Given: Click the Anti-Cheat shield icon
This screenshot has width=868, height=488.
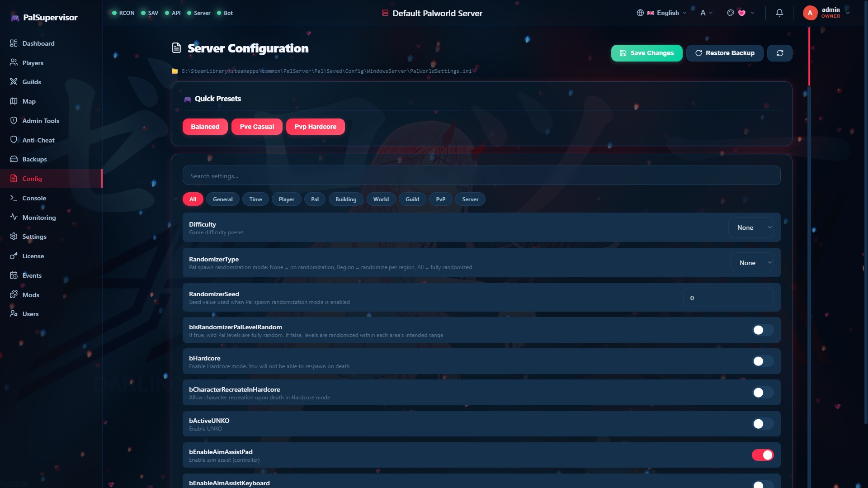Looking at the screenshot, I should (14, 140).
